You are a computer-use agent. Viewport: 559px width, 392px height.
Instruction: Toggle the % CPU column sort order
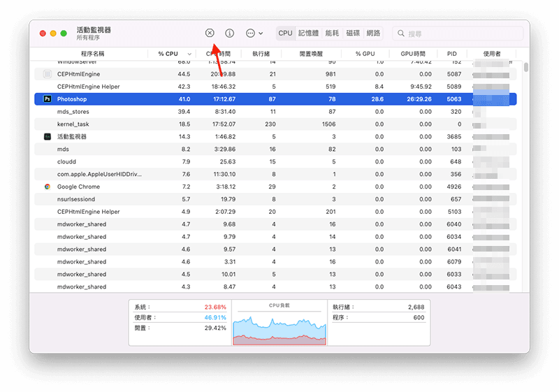173,54
